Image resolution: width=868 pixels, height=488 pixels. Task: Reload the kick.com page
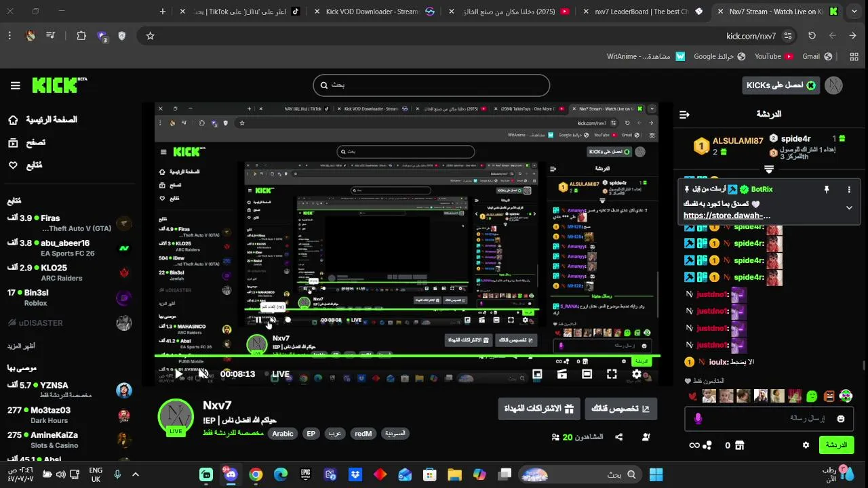(x=812, y=36)
